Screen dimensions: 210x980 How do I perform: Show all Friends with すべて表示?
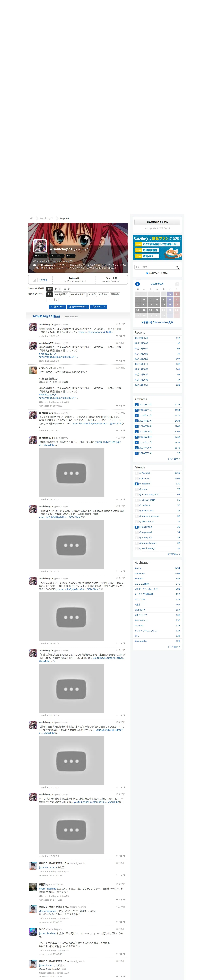(174, 554)
